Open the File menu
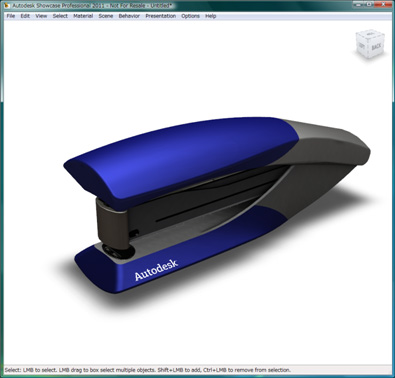This screenshot has height=378, width=395. tap(11, 16)
